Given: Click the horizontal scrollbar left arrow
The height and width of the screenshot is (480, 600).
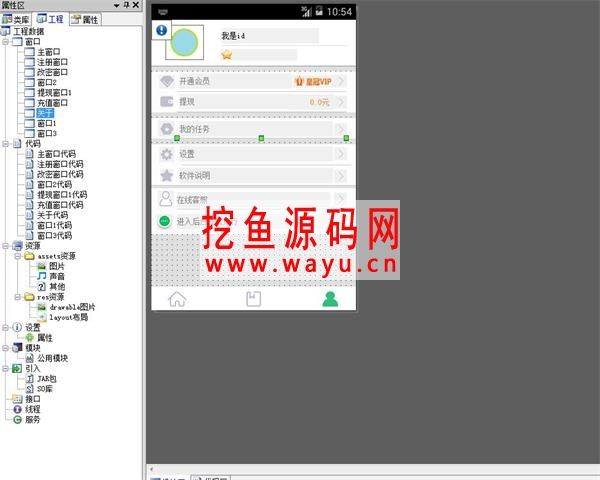Looking at the screenshot, I should click(x=152, y=469).
